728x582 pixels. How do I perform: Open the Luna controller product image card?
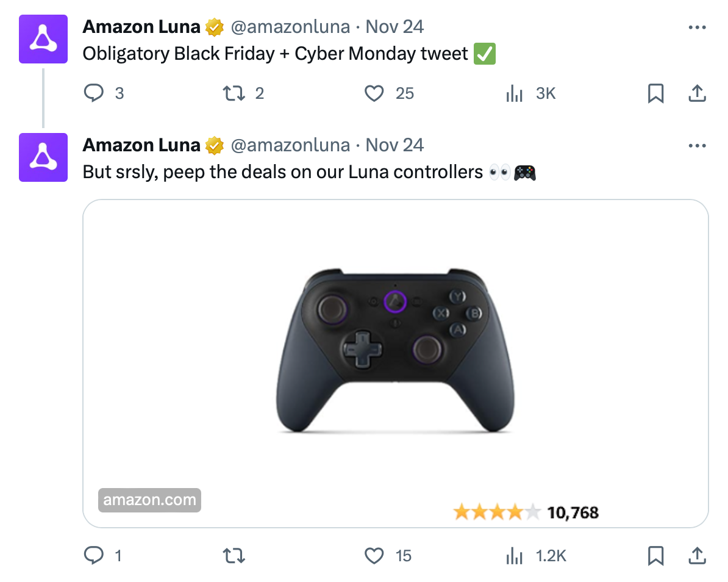395,354
